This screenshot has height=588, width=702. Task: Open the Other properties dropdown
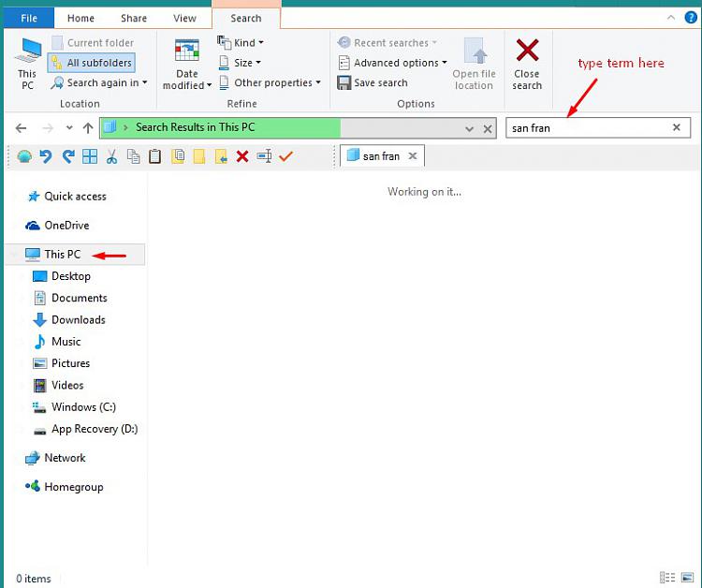(270, 82)
